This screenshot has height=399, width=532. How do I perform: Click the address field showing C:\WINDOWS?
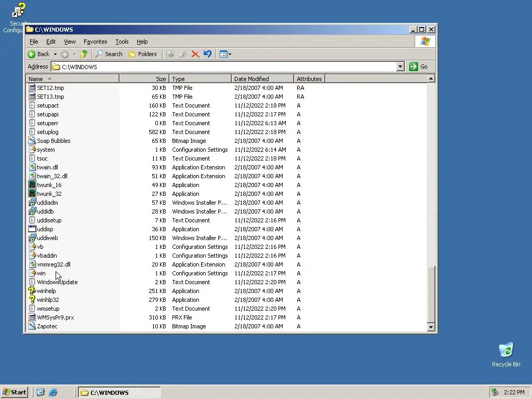224,66
